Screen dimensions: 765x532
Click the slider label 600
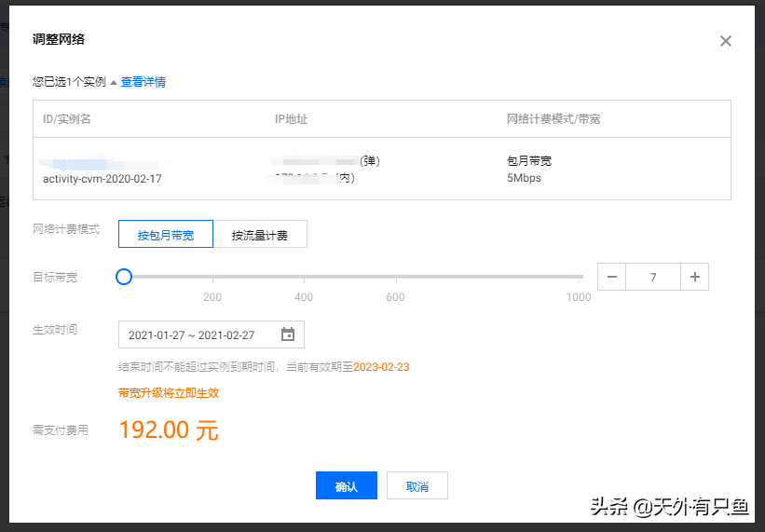396,297
